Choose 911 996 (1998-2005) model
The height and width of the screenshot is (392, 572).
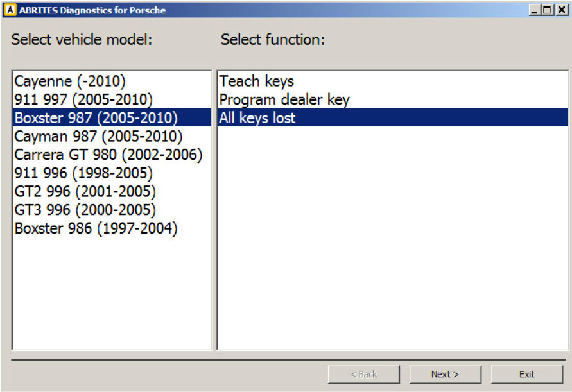pyautogui.click(x=83, y=173)
